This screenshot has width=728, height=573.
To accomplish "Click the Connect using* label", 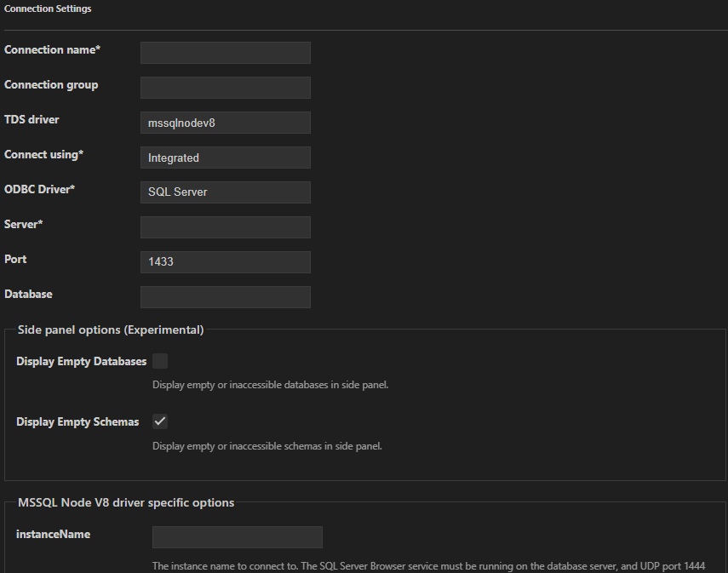I will (43, 155).
